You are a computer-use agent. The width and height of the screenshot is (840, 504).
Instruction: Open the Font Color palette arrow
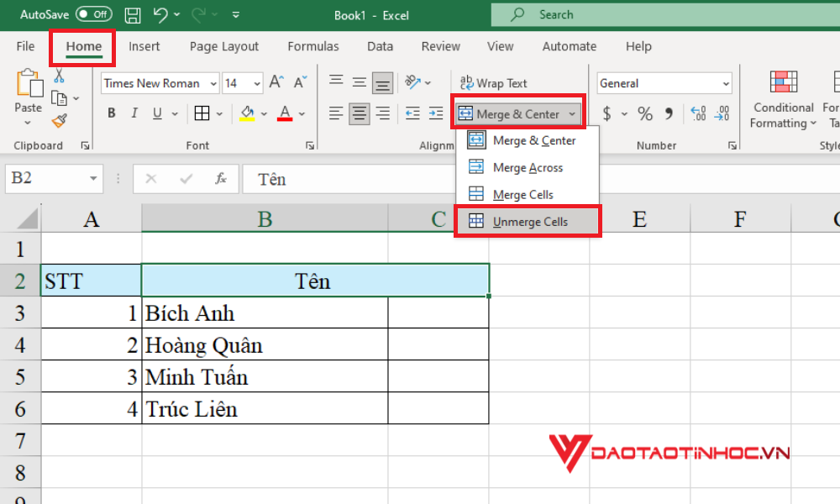[302, 113]
